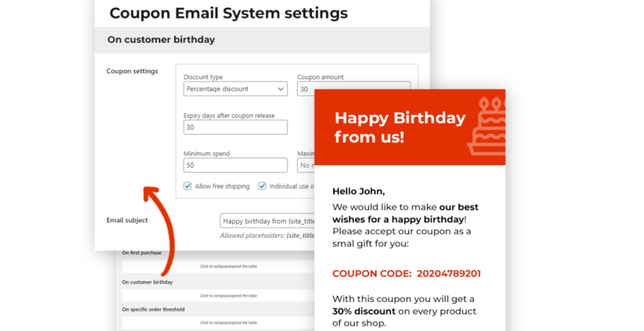Expand the On specific order threshold table
Image resolution: width=644 pixels, height=331 pixels.
coord(228,323)
